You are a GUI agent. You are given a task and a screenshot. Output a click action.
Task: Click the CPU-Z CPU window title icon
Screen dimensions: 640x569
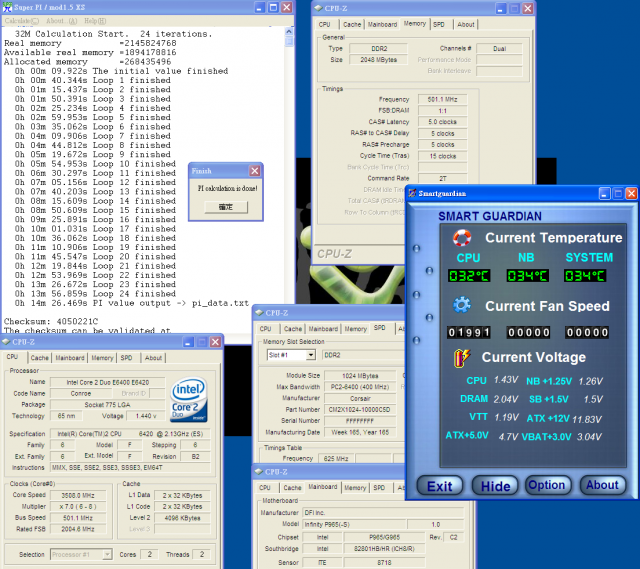pos(6,342)
